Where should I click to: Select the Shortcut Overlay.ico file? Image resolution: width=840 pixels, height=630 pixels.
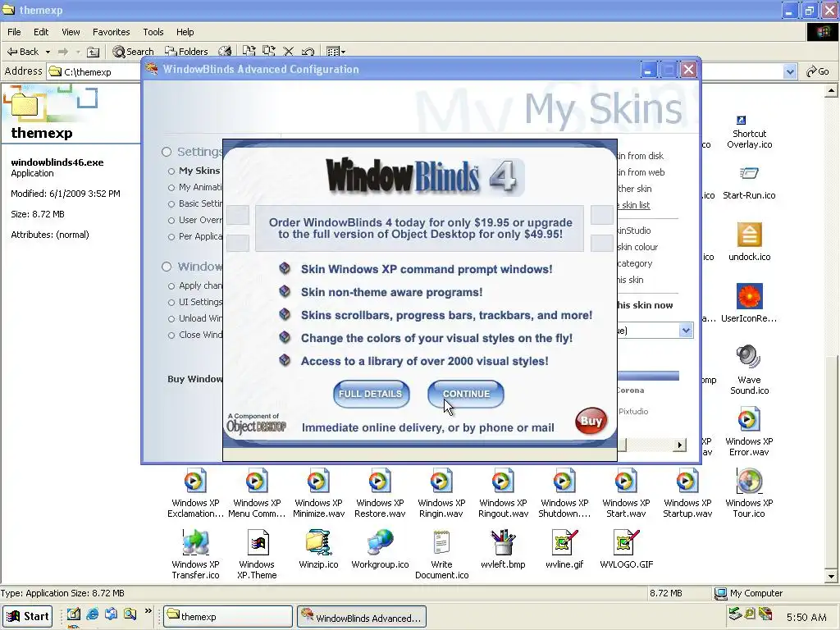tap(749, 132)
